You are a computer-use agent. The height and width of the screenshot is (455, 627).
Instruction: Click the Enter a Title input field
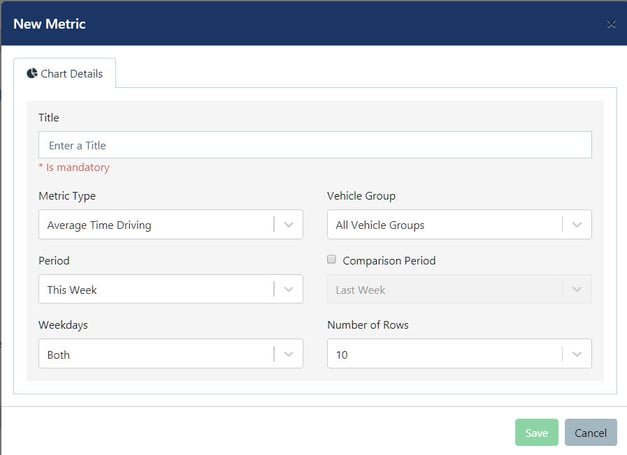click(x=315, y=145)
